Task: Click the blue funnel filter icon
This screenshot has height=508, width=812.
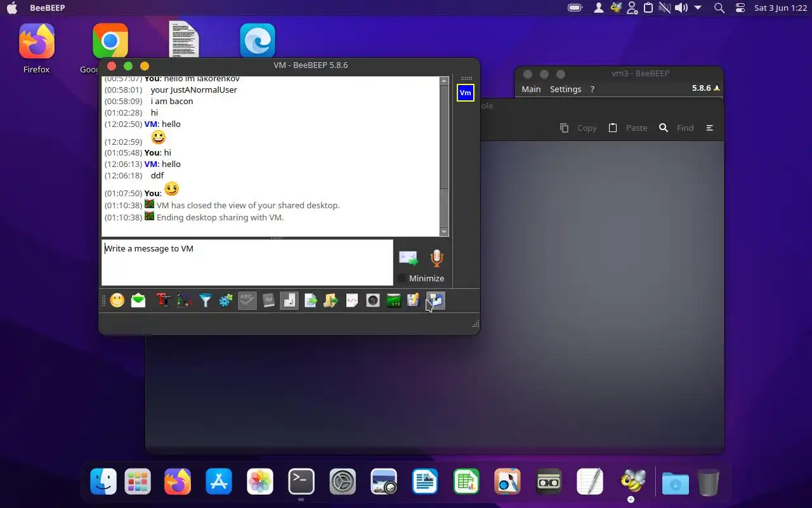Action: tap(205, 300)
